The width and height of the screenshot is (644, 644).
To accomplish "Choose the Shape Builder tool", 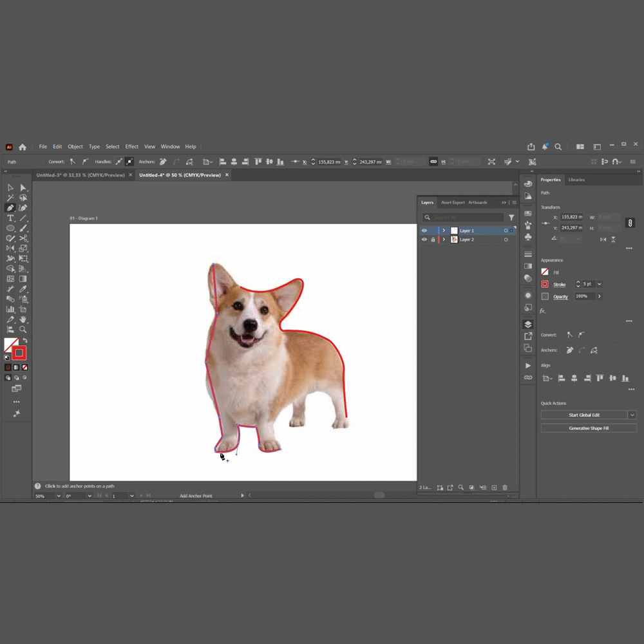I will [10, 269].
